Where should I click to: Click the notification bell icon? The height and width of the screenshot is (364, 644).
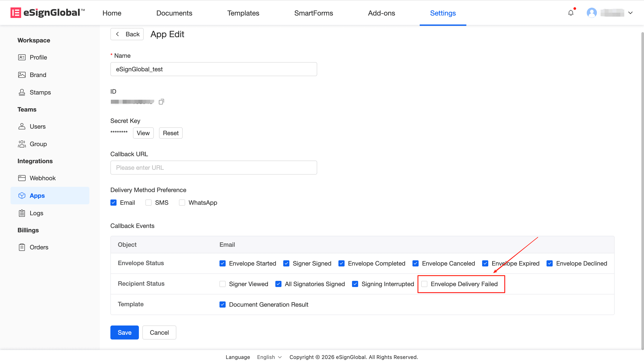click(x=570, y=13)
